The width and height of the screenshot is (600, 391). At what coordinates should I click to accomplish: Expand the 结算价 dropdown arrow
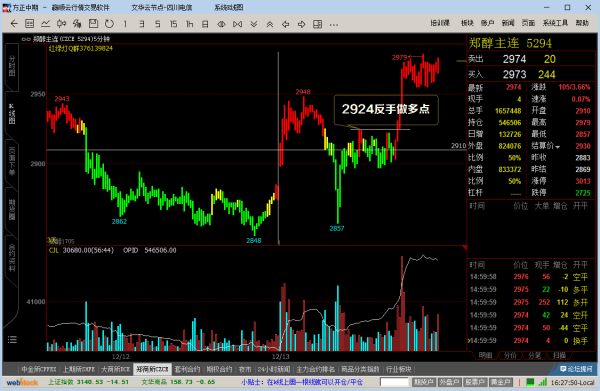click(x=558, y=147)
